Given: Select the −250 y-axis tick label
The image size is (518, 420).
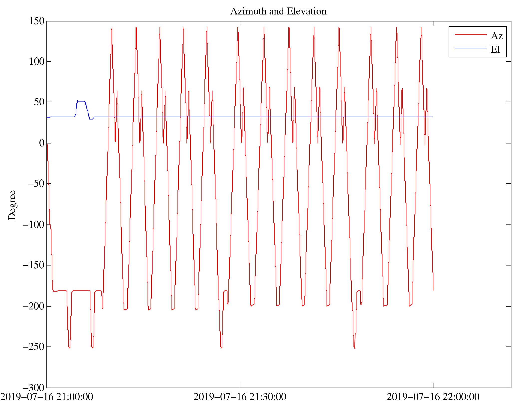Looking at the screenshot, I should click(x=33, y=347).
